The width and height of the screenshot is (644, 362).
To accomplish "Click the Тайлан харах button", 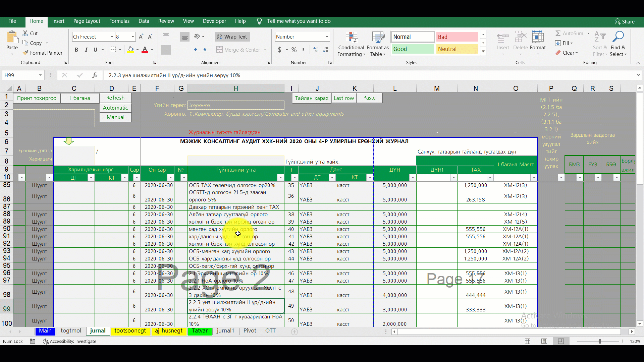I will tap(312, 98).
